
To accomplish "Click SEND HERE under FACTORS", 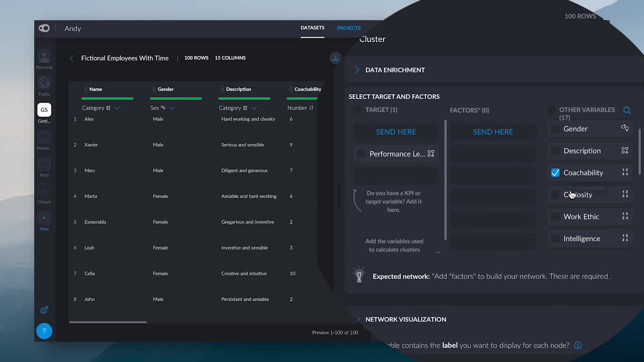I will click(x=493, y=132).
